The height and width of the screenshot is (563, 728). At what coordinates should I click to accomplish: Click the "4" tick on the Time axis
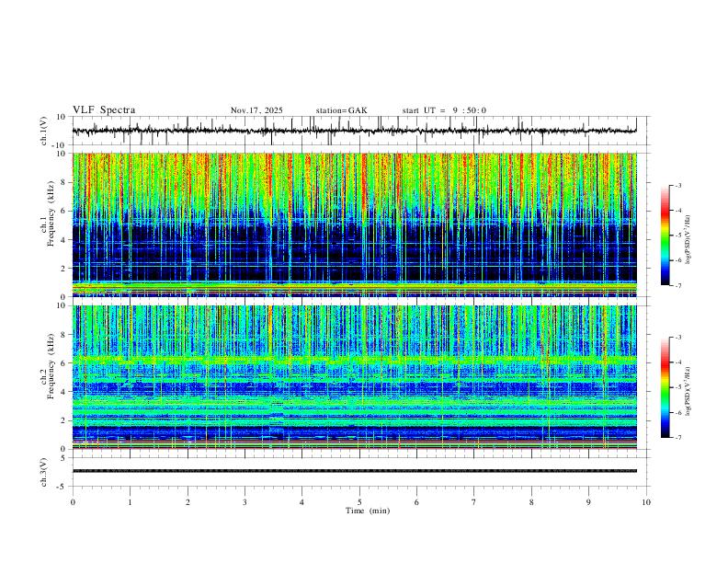pyautogui.click(x=301, y=502)
